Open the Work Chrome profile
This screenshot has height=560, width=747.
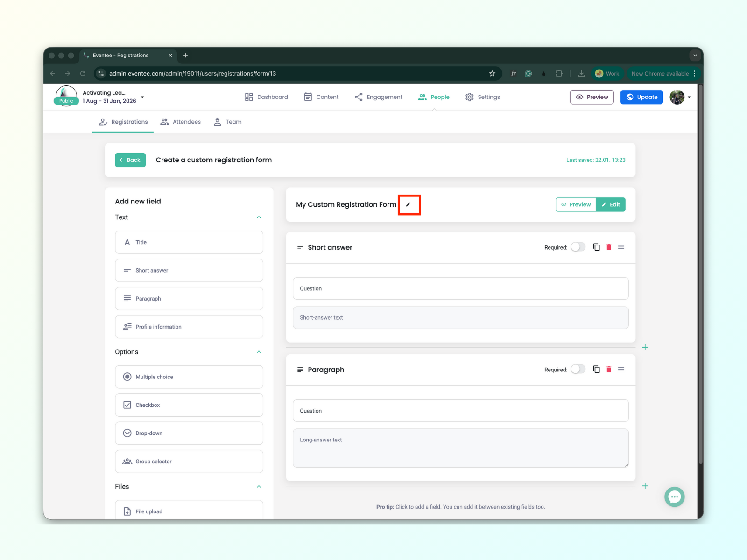coord(607,73)
